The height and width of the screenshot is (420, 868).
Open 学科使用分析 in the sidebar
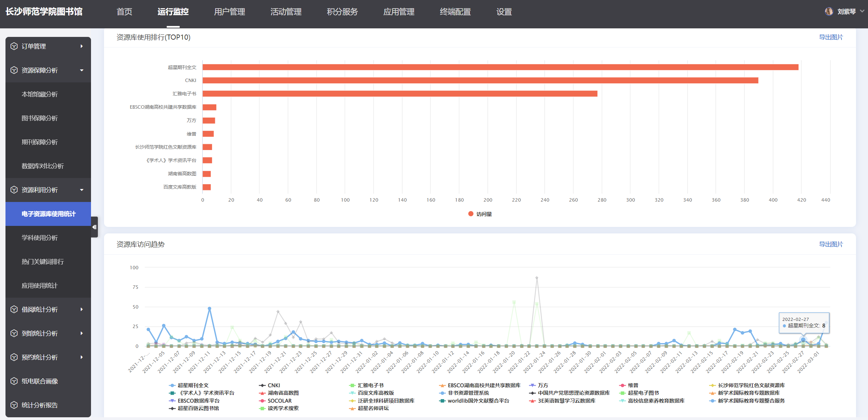tap(40, 238)
